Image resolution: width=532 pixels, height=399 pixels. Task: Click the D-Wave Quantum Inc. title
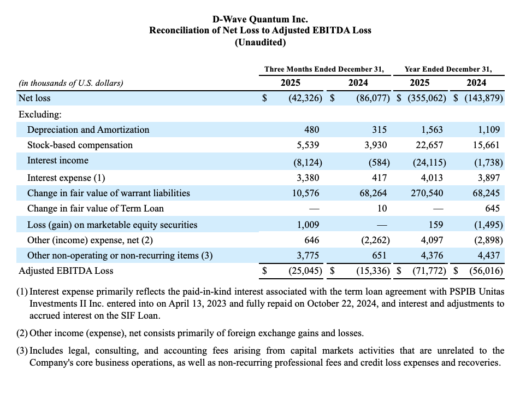point(260,20)
